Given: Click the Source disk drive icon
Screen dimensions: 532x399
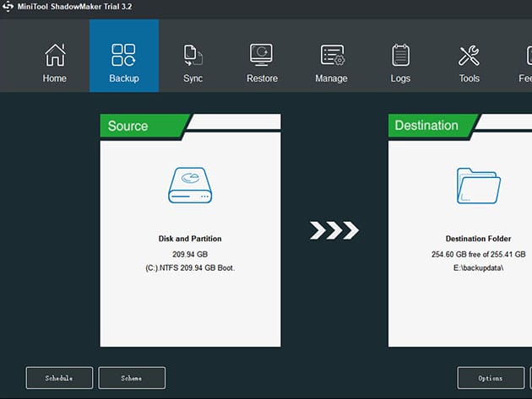Looking at the screenshot, I should tap(190, 185).
